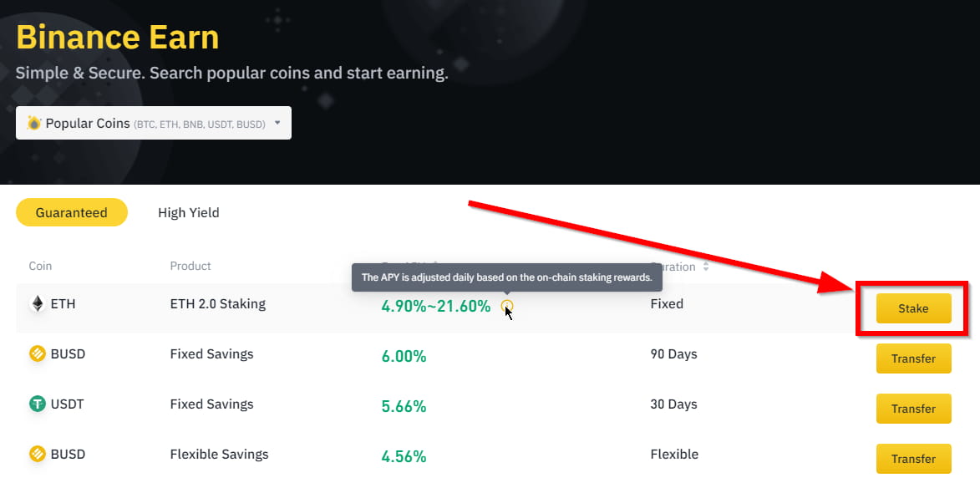Click the Binance Earn heading

[118, 38]
